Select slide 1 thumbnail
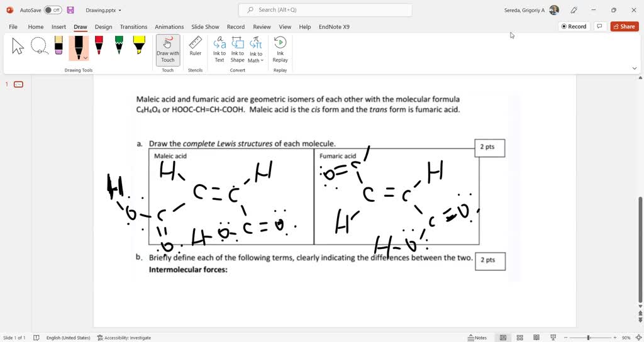Screen dimensions: 644x342 (x=18, y=85)
